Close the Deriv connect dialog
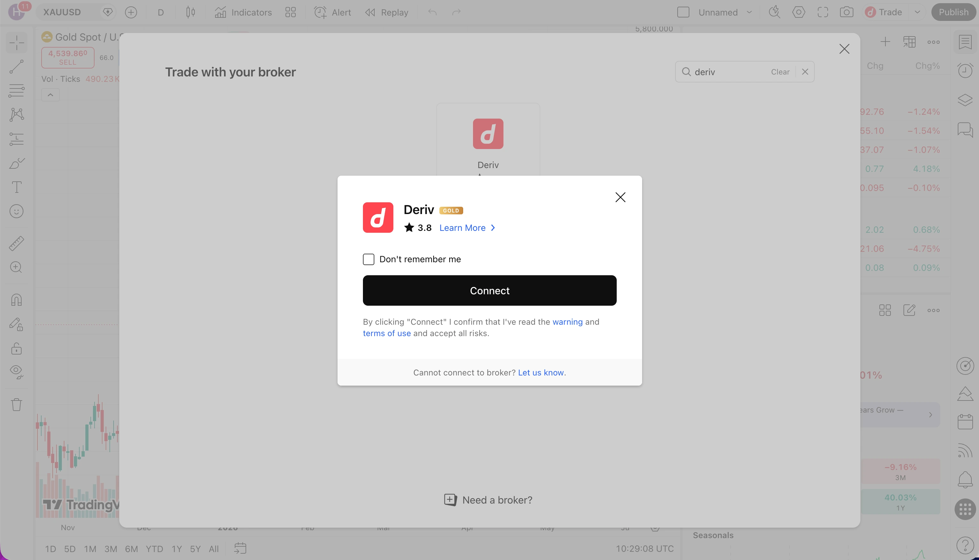The height and width of the screenshot is (560, 979). tap(620, 197)
